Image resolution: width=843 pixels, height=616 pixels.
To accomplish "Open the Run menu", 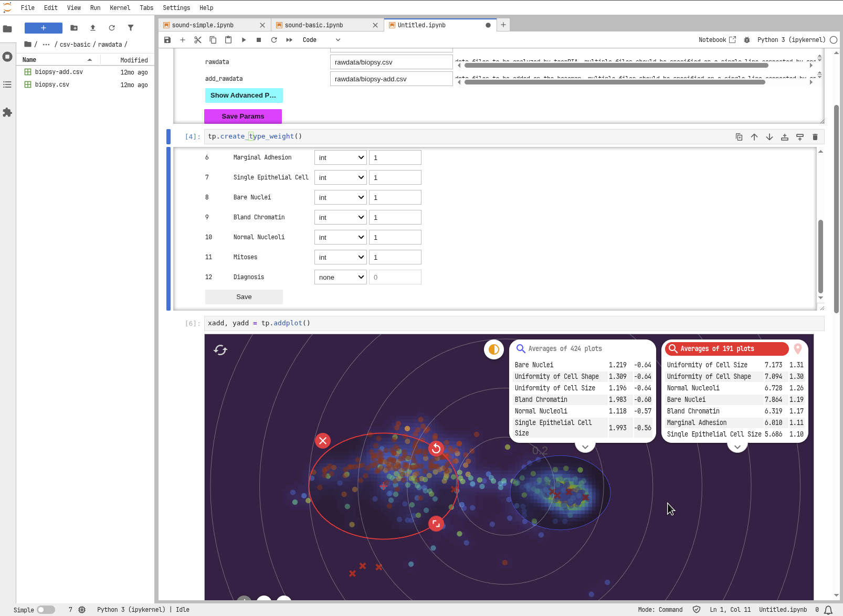I will 95,8.
